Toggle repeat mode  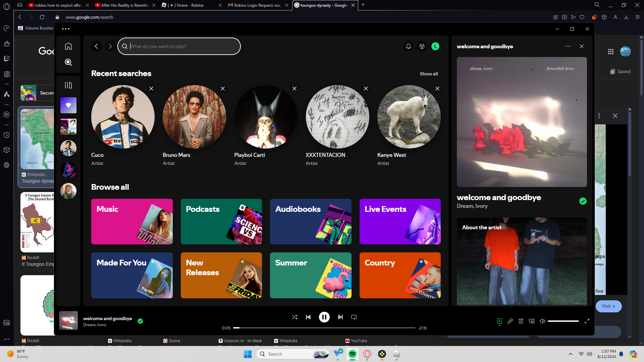(x=354, y=317)
